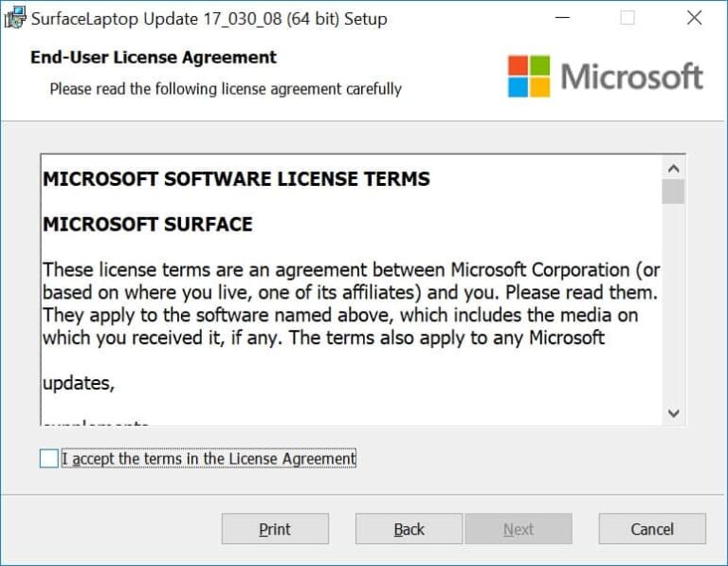Close the Setup window with X
Screen dimensions: 728x566
[694, 18]
